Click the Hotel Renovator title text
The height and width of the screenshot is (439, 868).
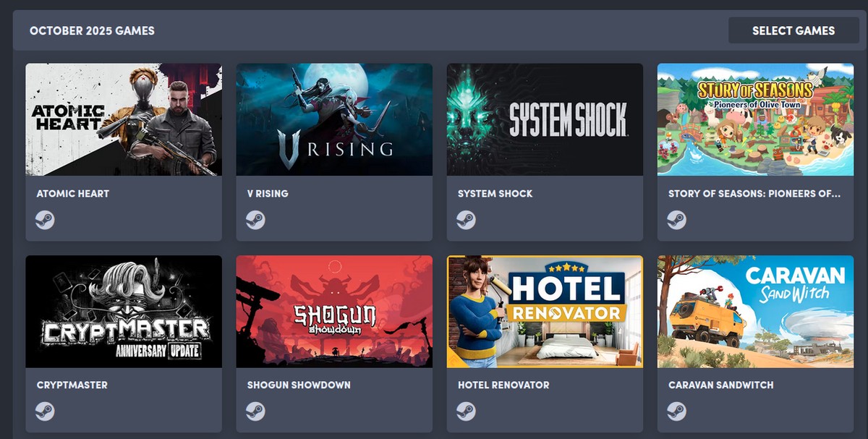[x=503, y=385]
